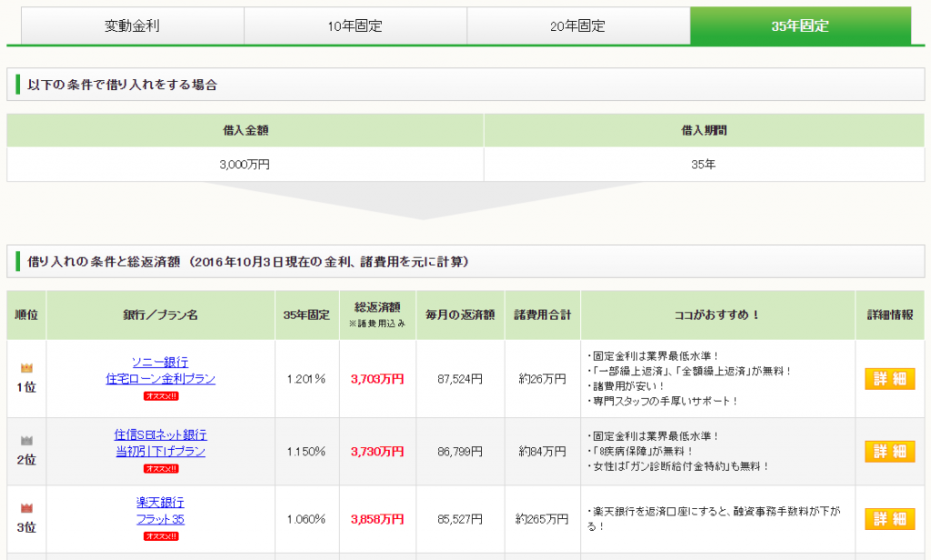
Task: Click the 順位 column header
Action: tap(26, 315)
